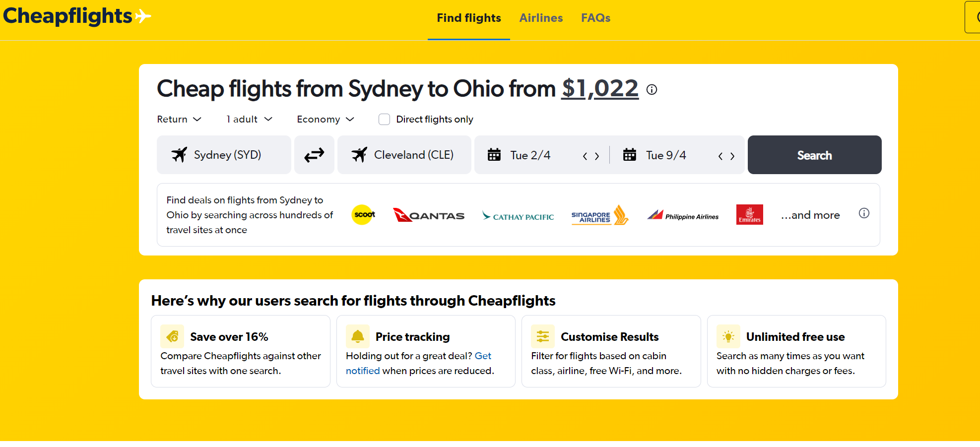The image size is (980, 447).
Task: Click the Scoot airline logo
Action: [364, 215]
